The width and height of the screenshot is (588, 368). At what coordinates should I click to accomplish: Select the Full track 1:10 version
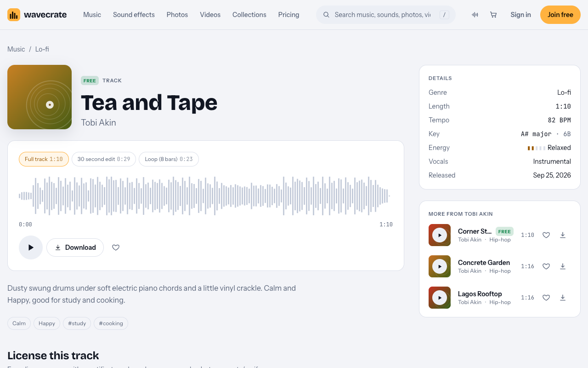click(44, 159)
